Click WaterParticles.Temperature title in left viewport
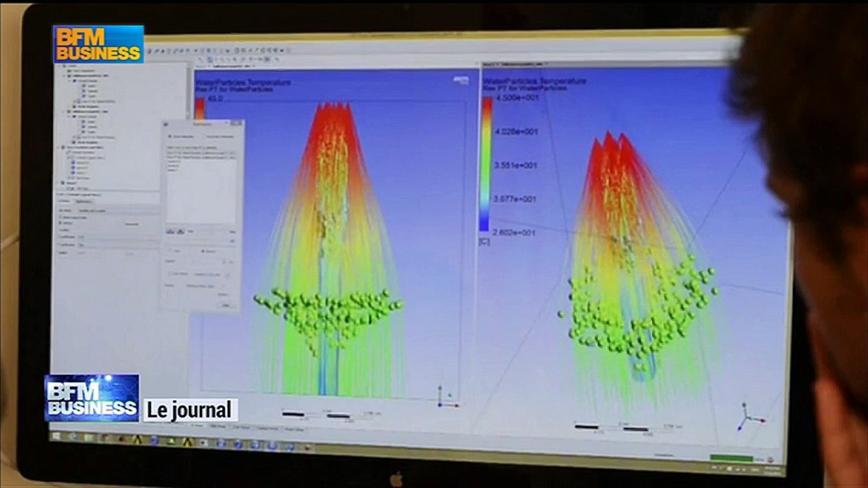This screenshot has width=868, height=488. click(x=244, y=83)
